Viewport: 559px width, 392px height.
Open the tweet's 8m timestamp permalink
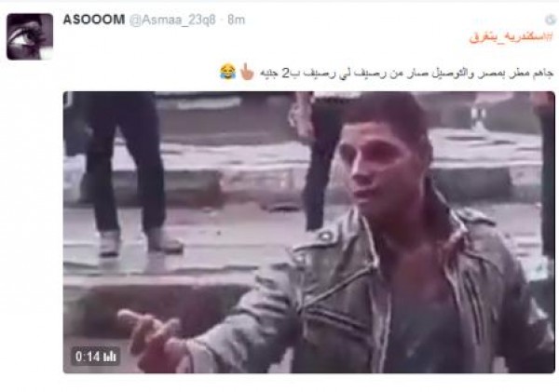[x=237, y=20]
